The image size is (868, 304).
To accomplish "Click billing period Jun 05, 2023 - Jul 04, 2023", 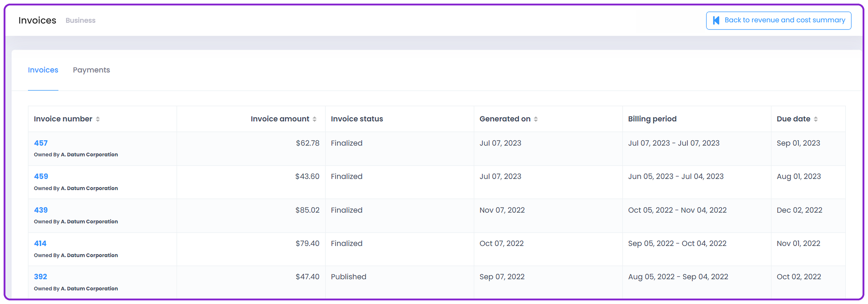I will 676,177.
